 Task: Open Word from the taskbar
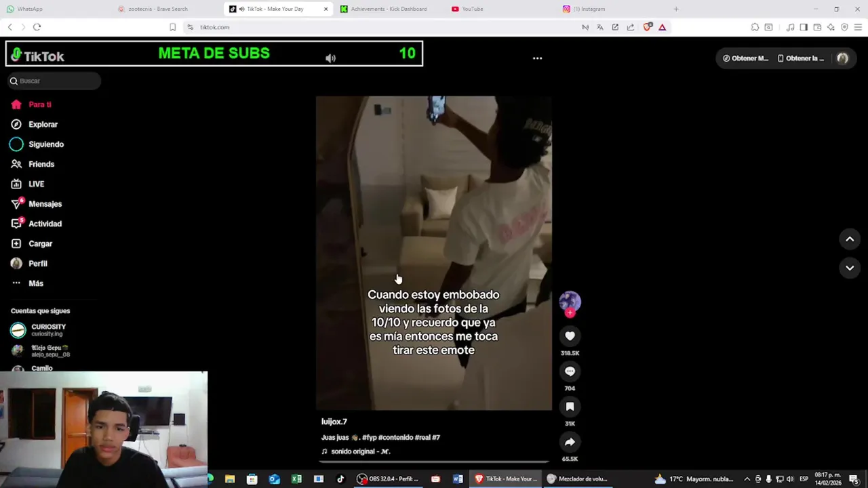(458, 479)
